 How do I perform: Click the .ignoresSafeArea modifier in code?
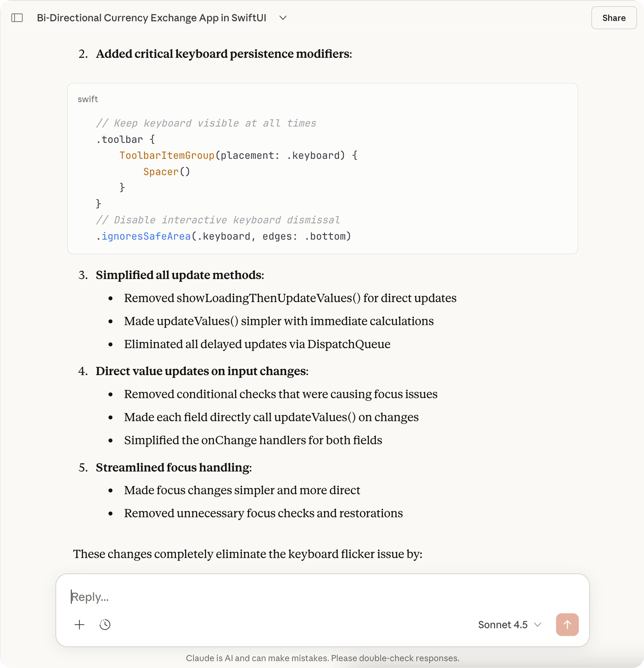pos(146,236)
